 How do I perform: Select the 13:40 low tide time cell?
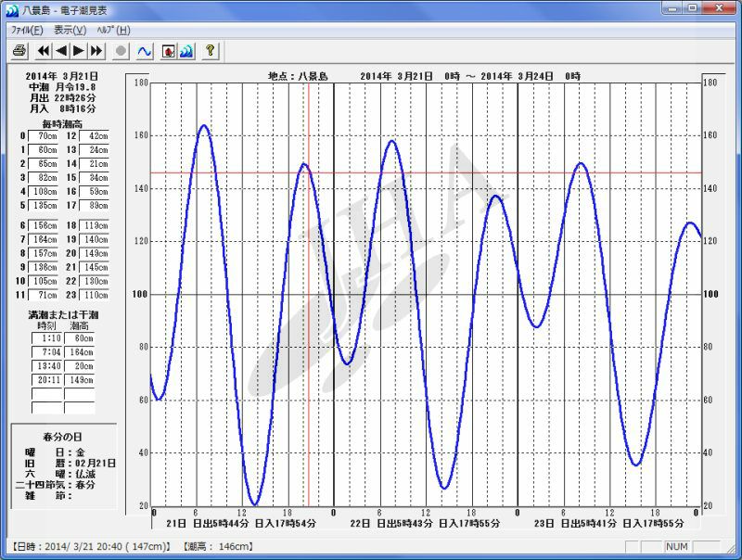[x=47, y=366]
